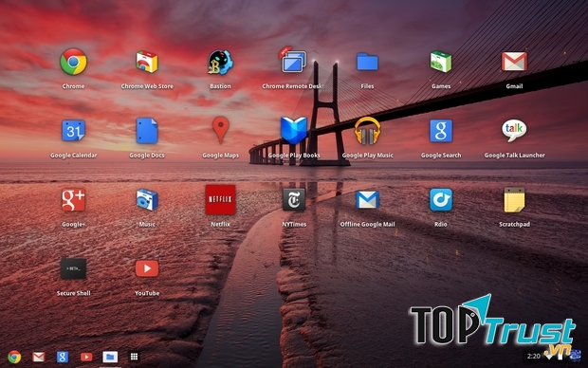Click the Google Search icon on the shelf
Screen dimensions: 588x368
pos(63,357)
